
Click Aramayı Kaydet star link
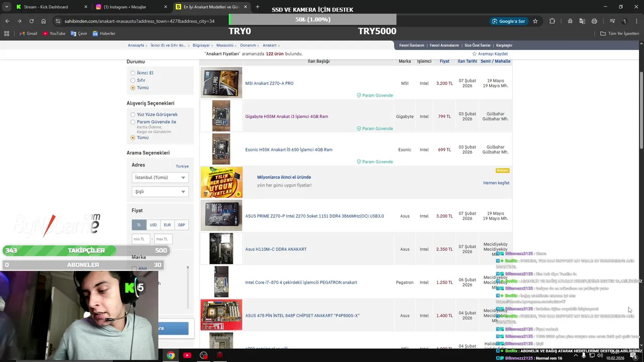(490, 54)
